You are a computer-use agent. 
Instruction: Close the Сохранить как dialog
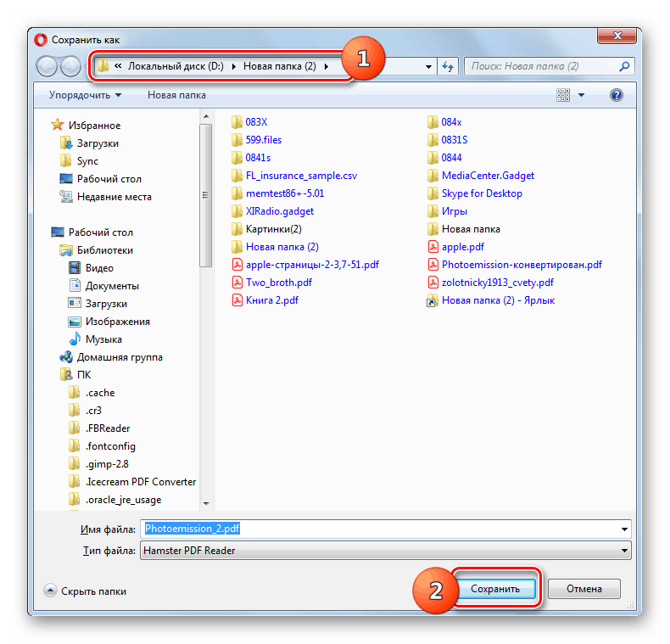pyautogui.click(x=617, y=36)
